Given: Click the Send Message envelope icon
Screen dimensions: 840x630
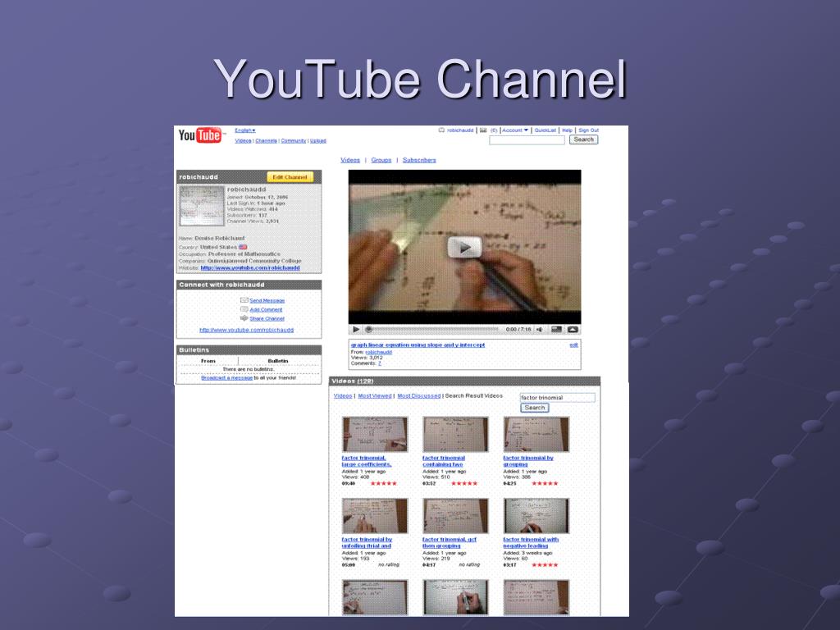Looking at the screenshot, I should coord(244,300).
